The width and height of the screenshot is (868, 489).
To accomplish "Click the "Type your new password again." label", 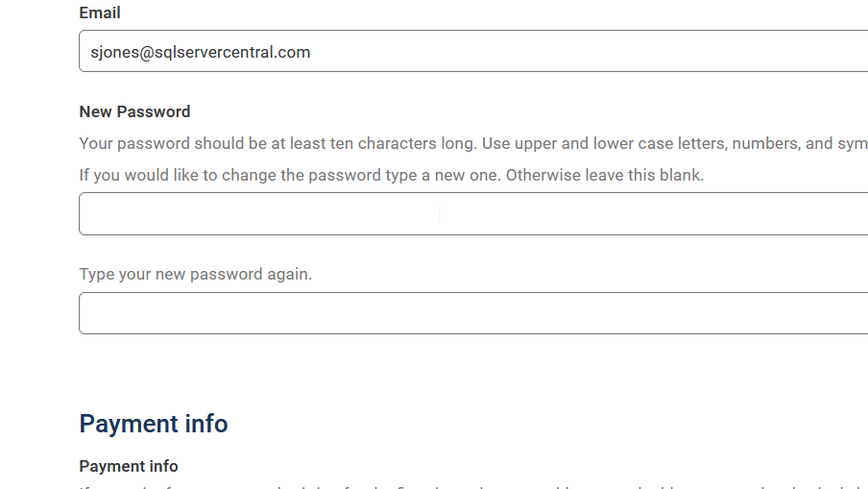I will click(195, 274).
